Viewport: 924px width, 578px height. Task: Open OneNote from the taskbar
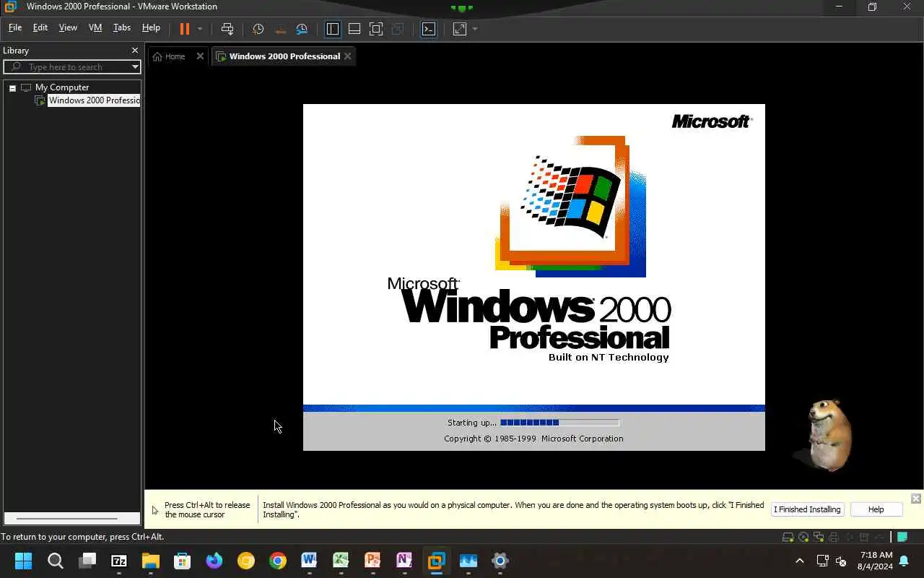(x=405, y=561)
